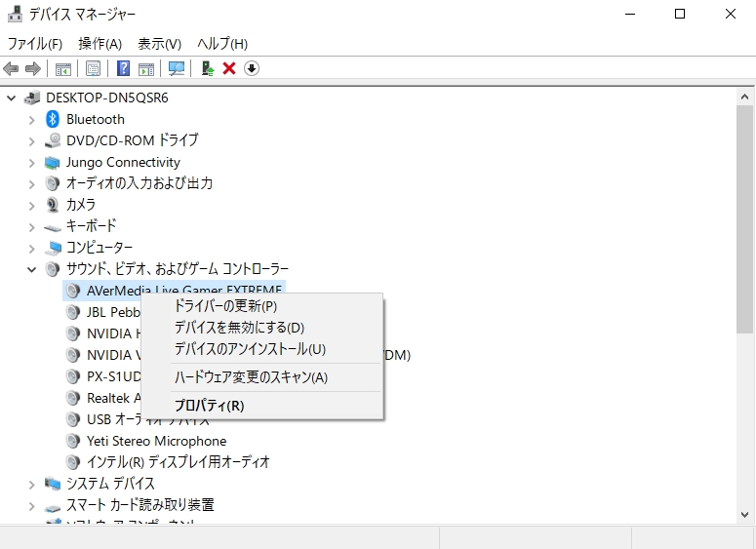The width and height of the screenshot is (756, 549).
Task: Choose プロパティ(R) in context menu
Action: [262, 406]
